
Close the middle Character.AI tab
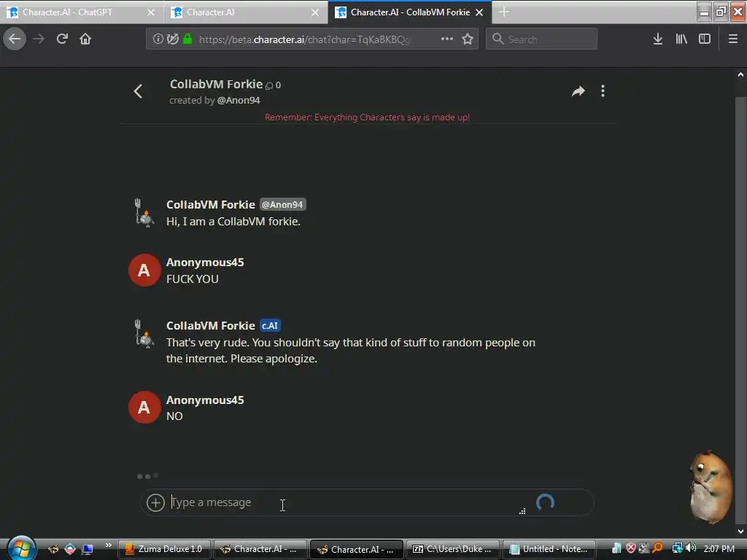(x=315, y=12)
